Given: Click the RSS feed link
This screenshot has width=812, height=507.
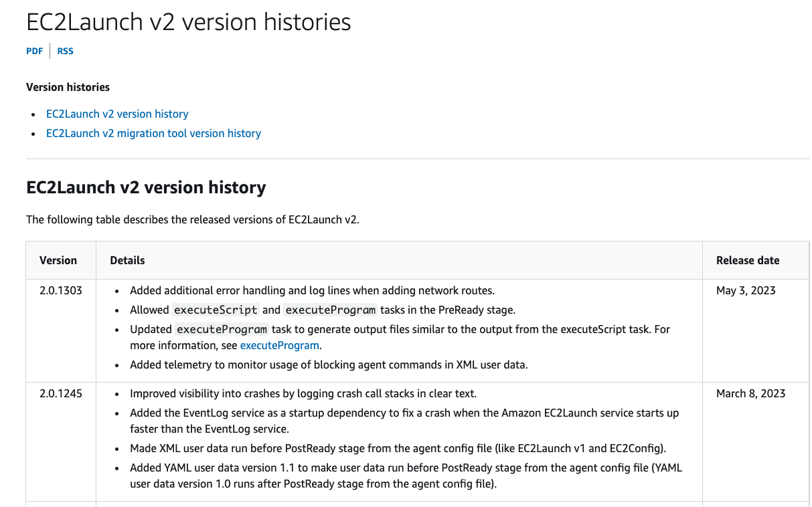Looking at the screenshot, I should 65,50.
